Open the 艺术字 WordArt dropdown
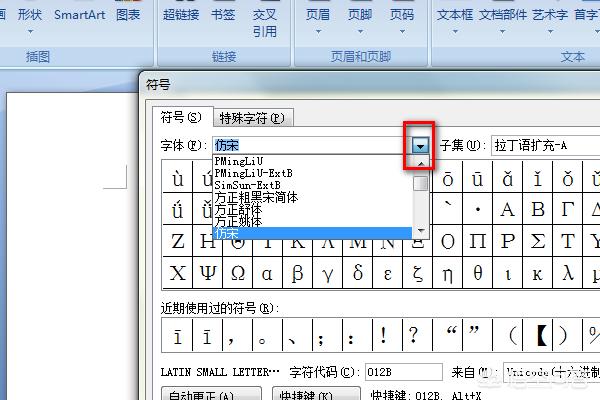The image size is (600, 400). [x=550, y=21]
